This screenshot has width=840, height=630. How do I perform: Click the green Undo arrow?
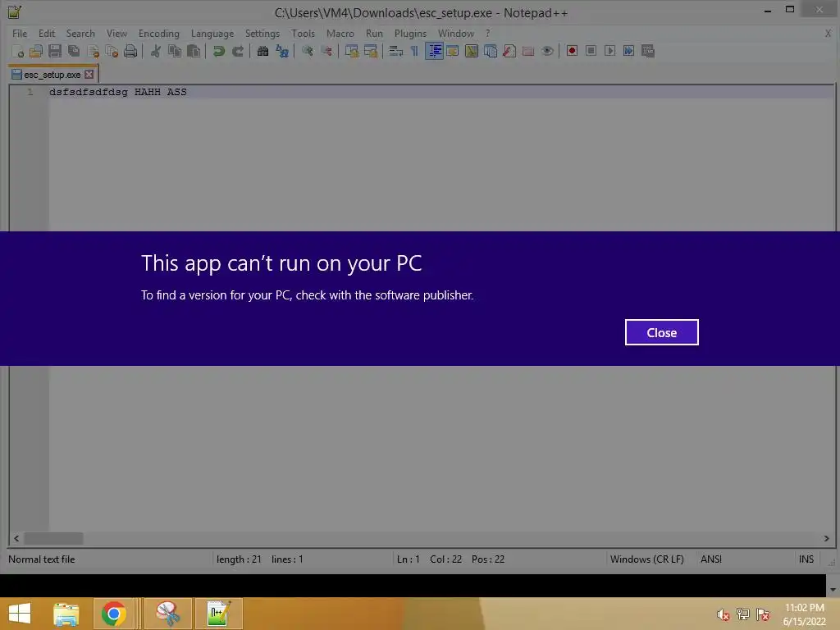pos(218,51)
